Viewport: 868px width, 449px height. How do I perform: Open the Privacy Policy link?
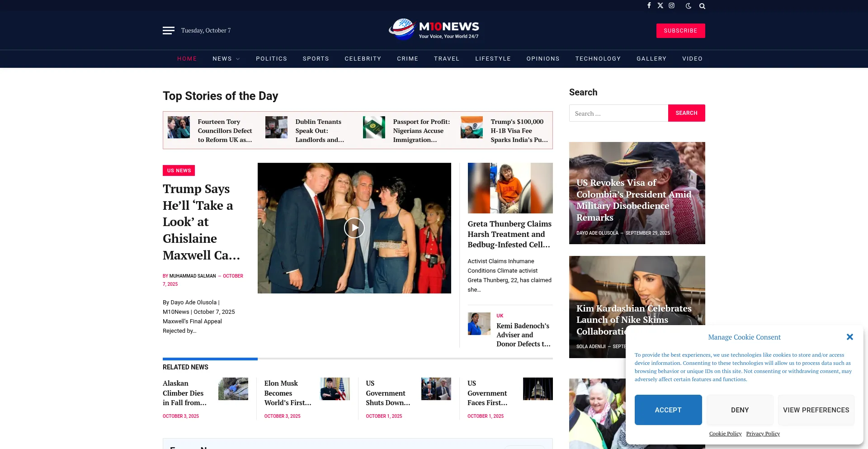763,434
